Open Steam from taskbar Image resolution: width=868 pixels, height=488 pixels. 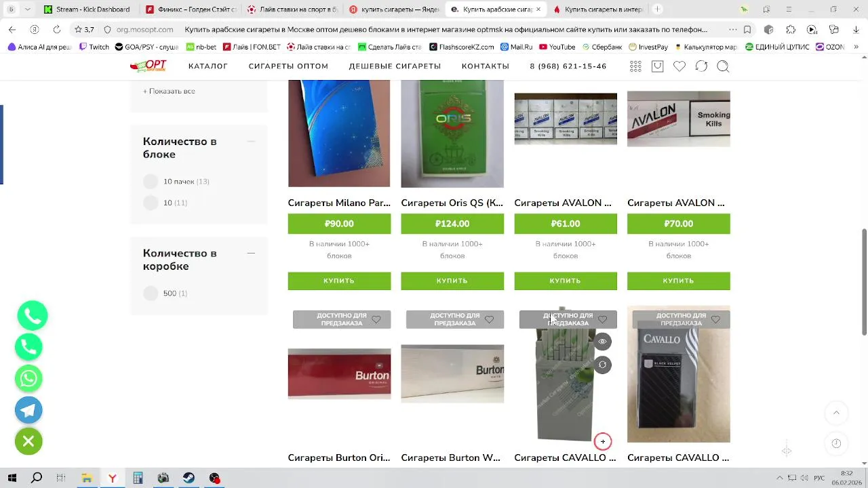coord(189,479)
